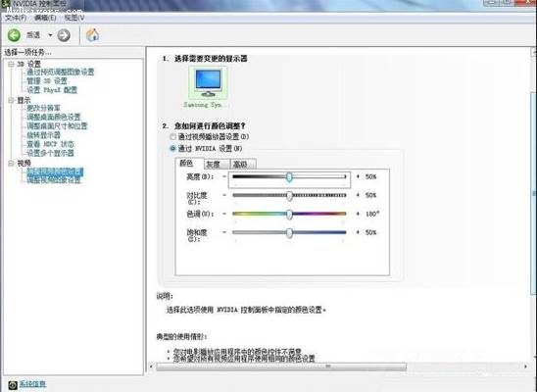Click the system information icon

tap(13, 385)
